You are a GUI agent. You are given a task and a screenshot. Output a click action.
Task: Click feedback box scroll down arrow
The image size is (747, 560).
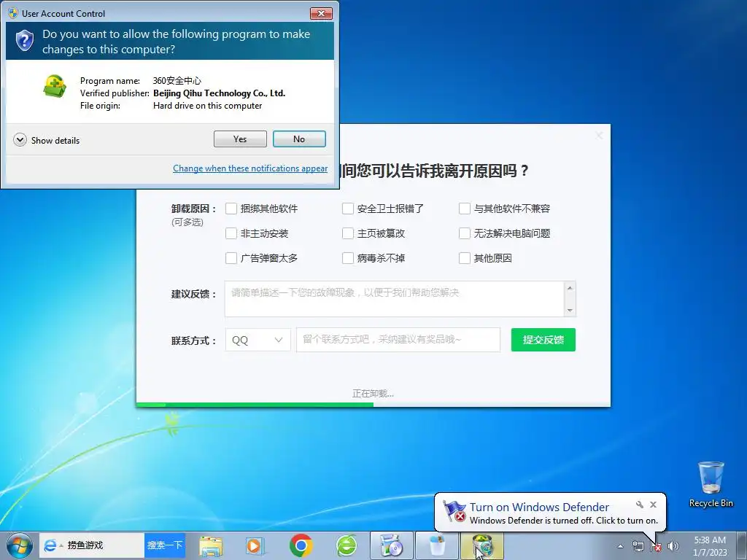coord(570,311)
